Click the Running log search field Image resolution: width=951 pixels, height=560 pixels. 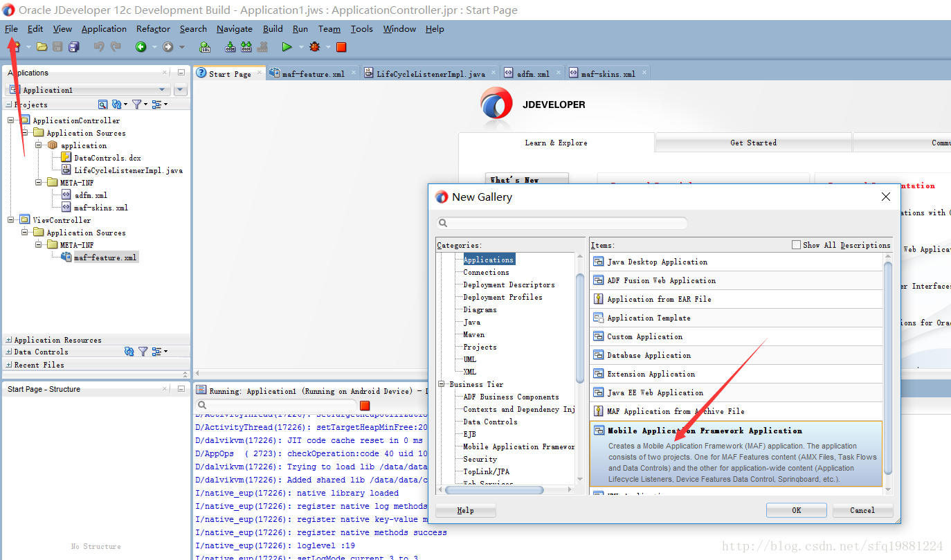coord(275,405)
